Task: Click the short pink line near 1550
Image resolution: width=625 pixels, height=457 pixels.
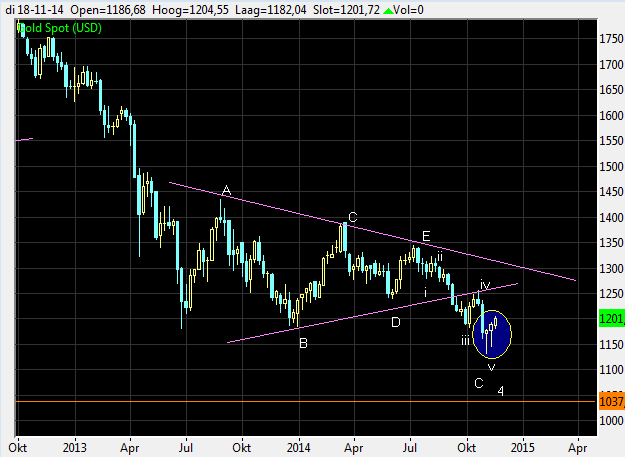Action: (25, 140)
